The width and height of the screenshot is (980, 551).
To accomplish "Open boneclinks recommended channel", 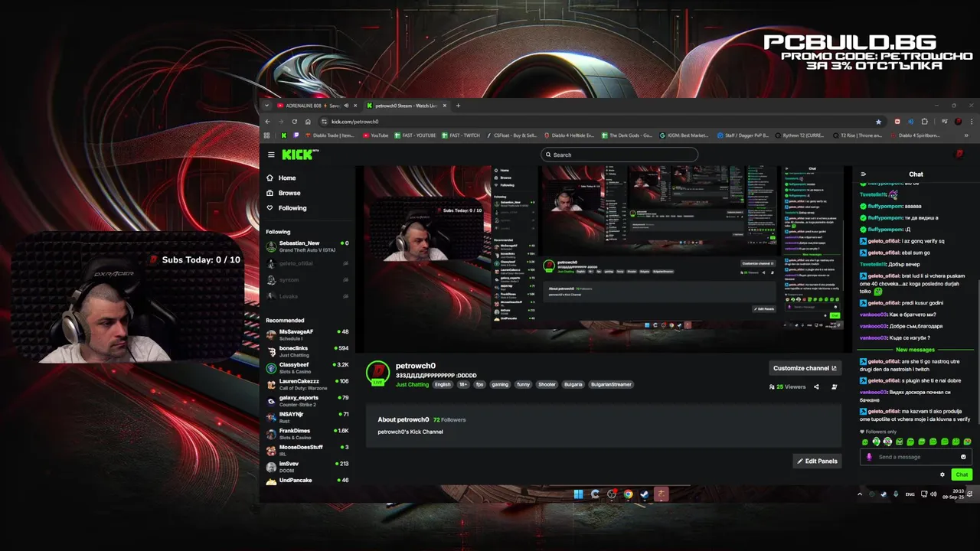I will tap(307, 351).
